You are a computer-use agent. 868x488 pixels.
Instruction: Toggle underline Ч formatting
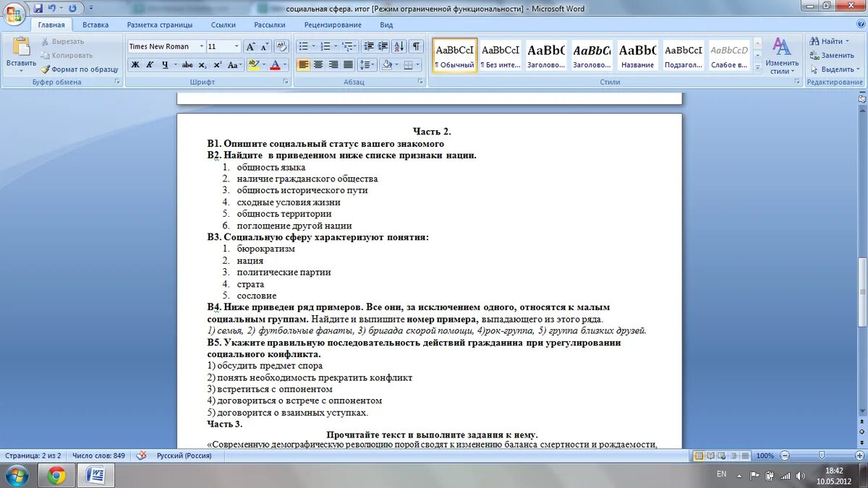165,65
